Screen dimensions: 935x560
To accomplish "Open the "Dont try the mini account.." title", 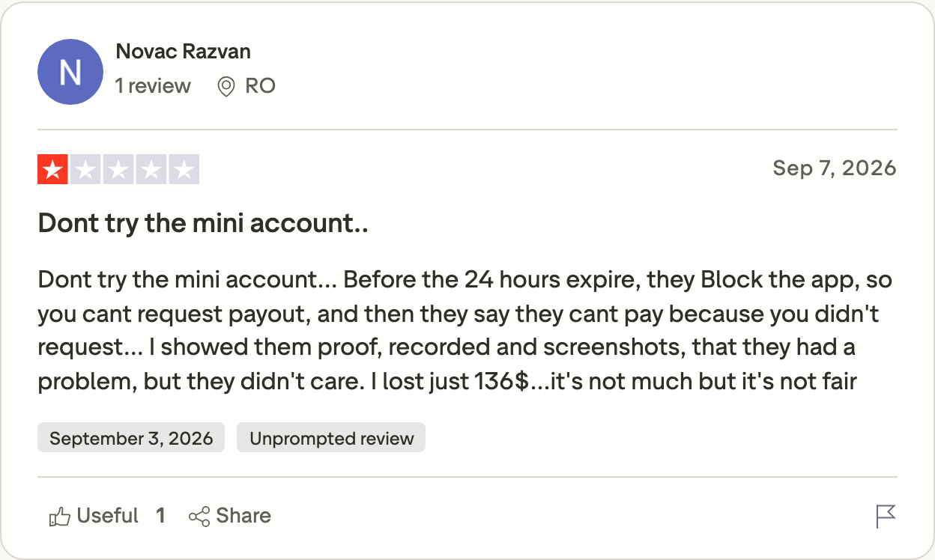I will [x=203, y=223].
